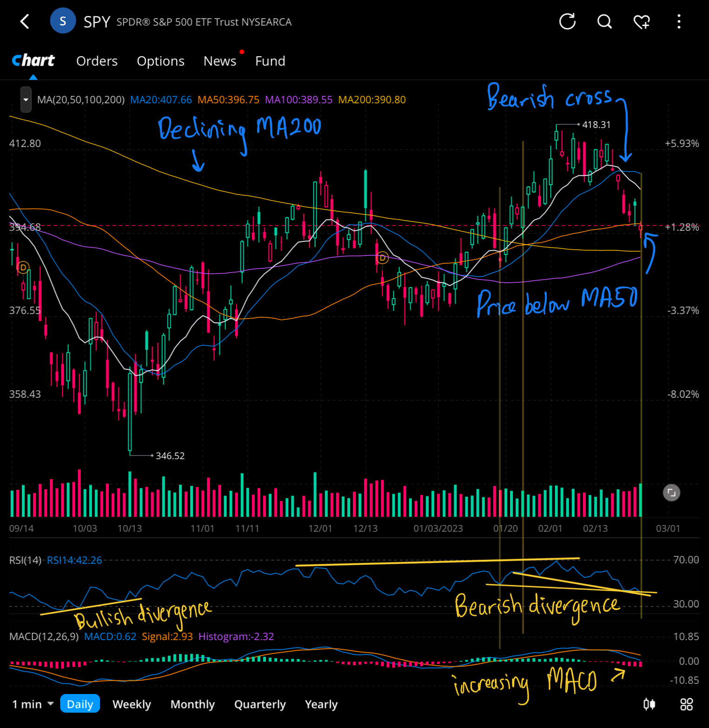Open the Orders tab

point(97,61)
